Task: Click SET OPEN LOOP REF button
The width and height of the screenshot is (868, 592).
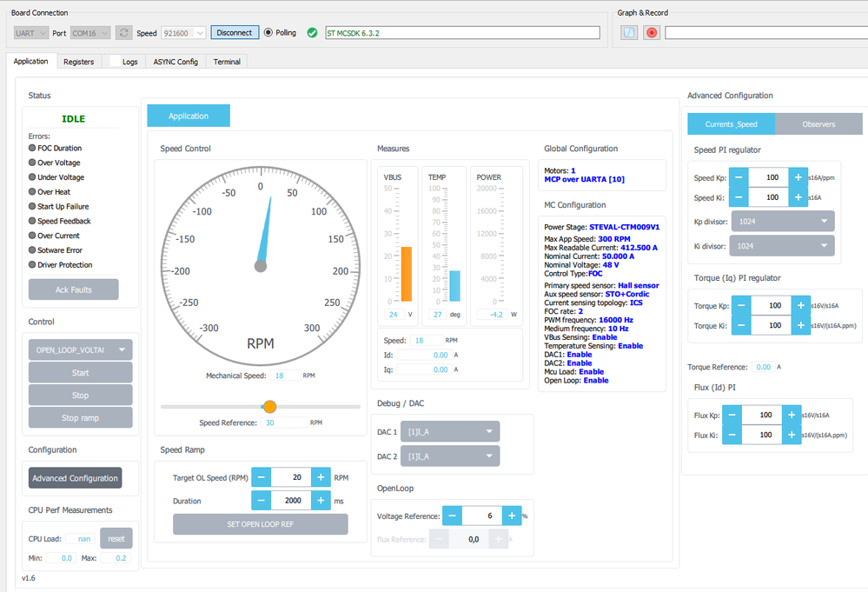Action: (260, 524)
